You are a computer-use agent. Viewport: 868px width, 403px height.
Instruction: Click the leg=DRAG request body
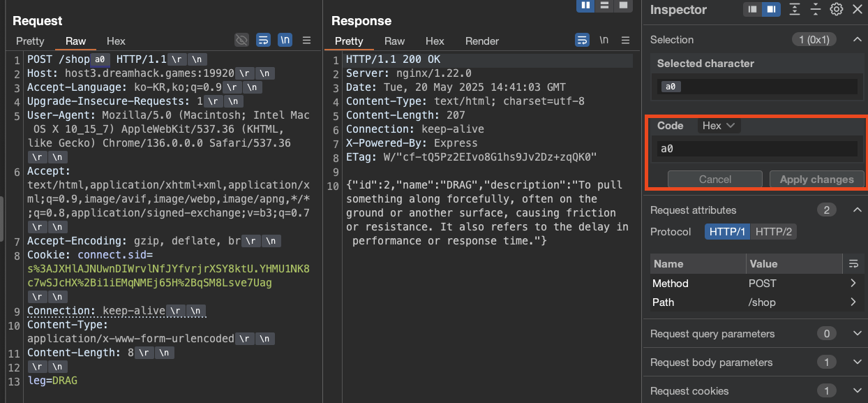52,381
